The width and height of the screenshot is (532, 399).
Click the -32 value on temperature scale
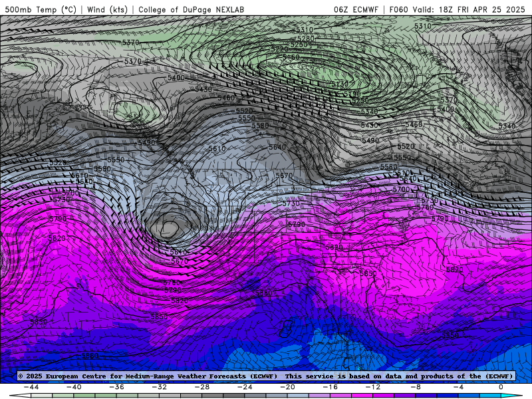click(x=159, y=387)
